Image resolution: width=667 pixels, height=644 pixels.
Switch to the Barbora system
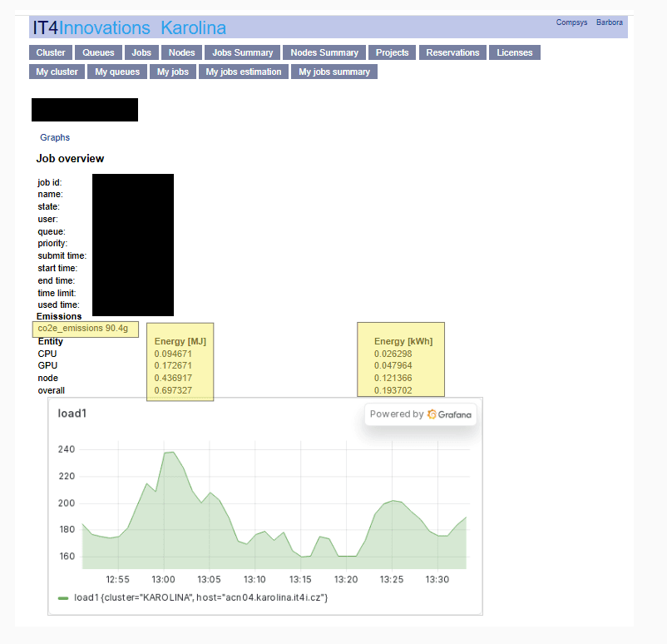(x=610, y=22)
